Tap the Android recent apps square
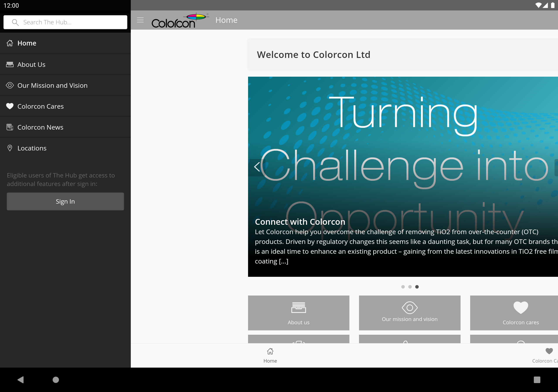 537,380
